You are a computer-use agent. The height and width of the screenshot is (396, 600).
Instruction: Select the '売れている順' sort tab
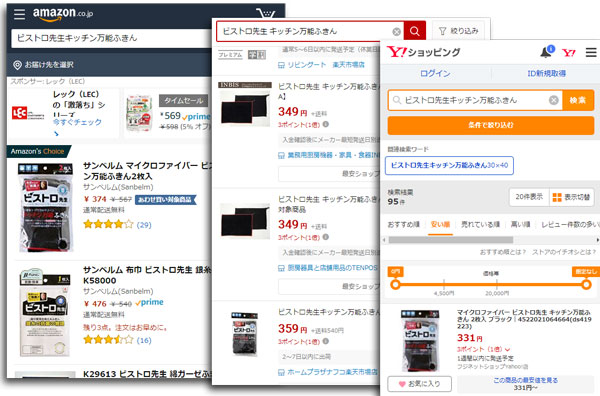[480, 225]
